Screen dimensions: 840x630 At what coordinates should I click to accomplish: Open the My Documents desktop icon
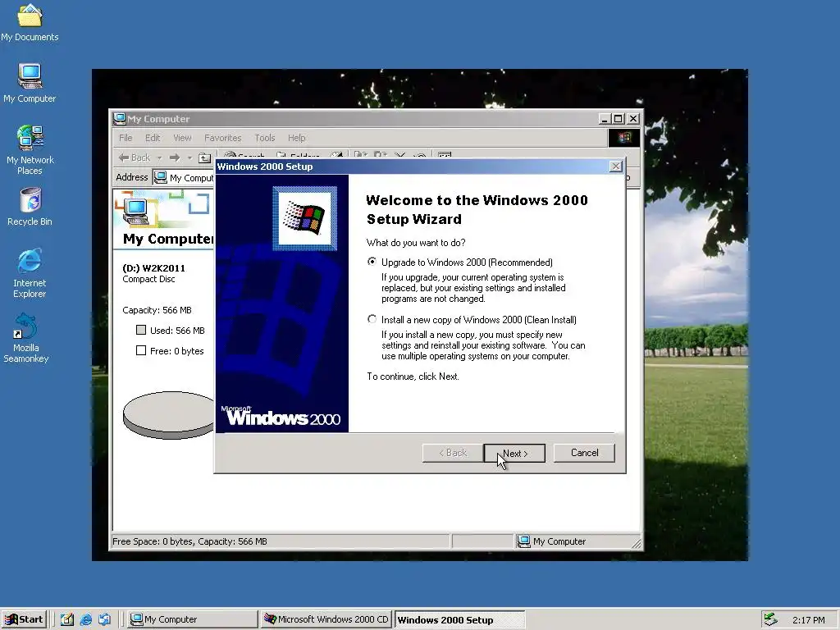click(x=30, y=22)
